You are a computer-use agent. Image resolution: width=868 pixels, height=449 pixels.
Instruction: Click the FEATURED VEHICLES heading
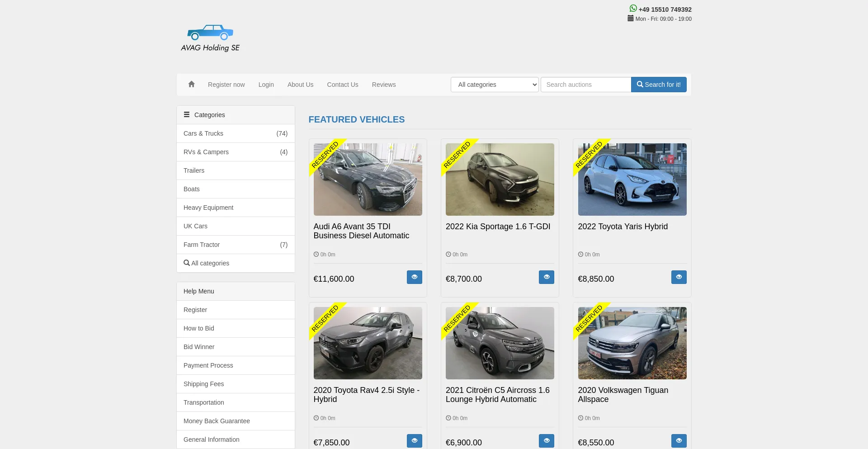click(357, 119)
